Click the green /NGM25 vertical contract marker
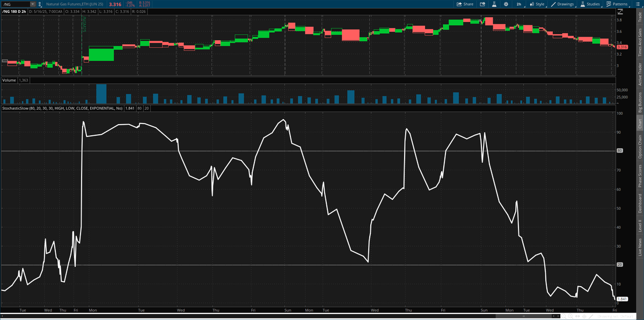 point(84,24)
